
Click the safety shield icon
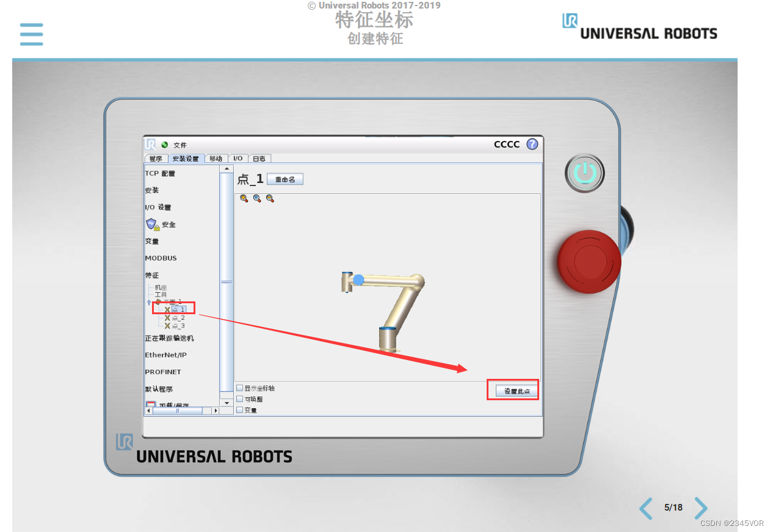(152, 225)
